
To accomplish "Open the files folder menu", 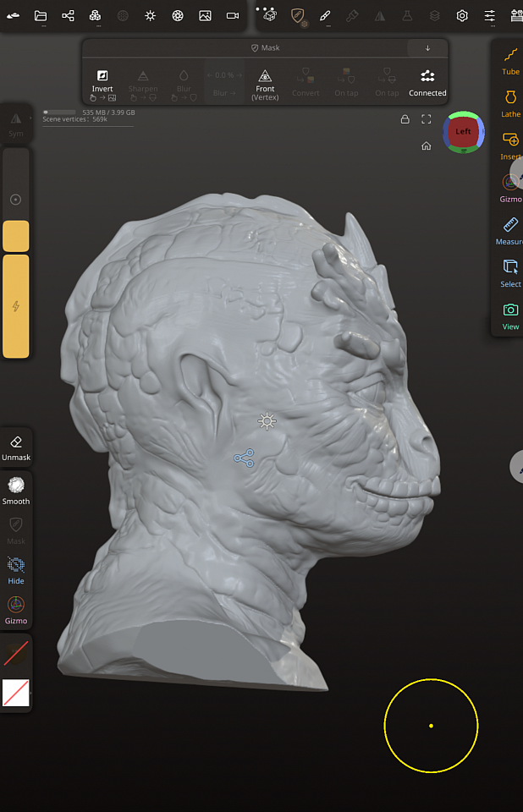I will (41, 15).
